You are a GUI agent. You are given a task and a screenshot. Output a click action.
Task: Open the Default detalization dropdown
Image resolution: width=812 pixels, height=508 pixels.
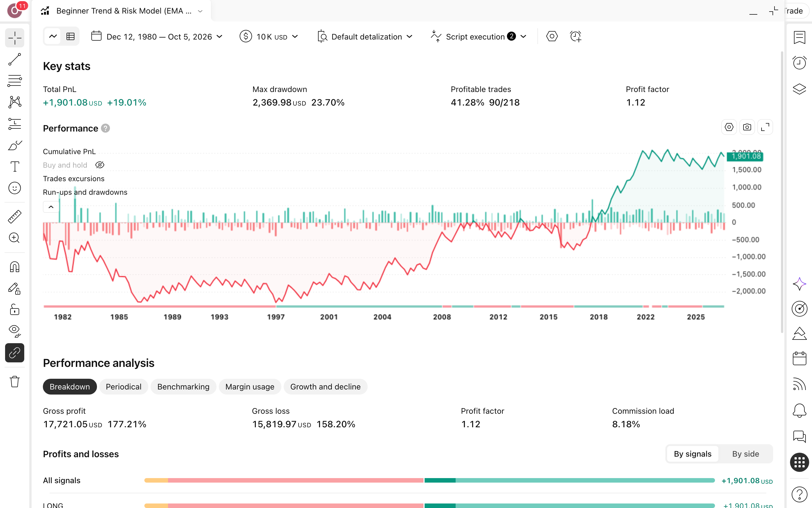coord(365,37)
